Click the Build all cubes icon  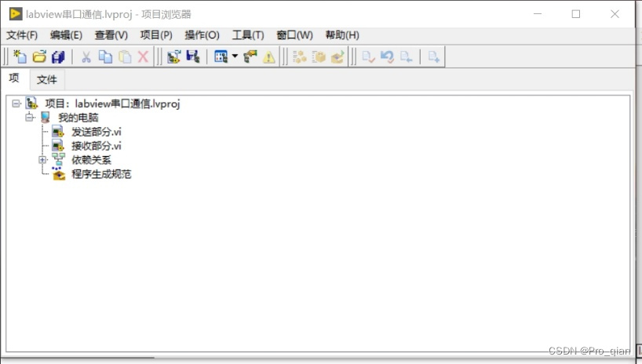pos(300,56)
